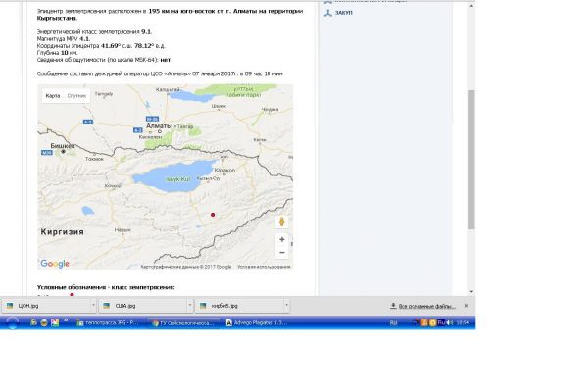588x392 pixels.
Task: Click the 'Алматы' city label on map
Action: pos(159,126)
